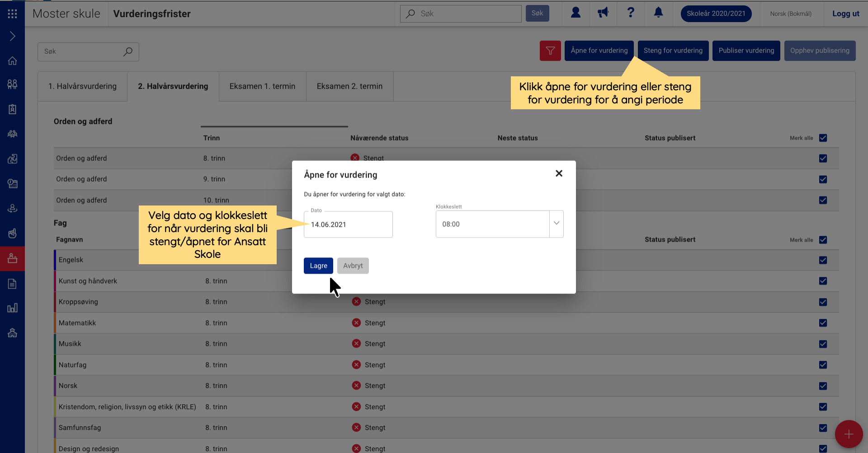Close the Åpne for vurdering dialog
Image resolution: width=868 pixels, height=453 pixels.
point(559,173)
